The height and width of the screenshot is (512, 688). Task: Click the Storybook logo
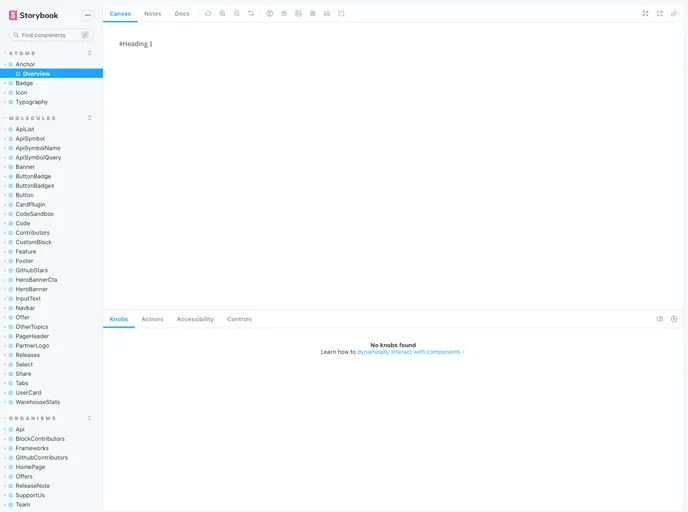(x=33, y=15)
